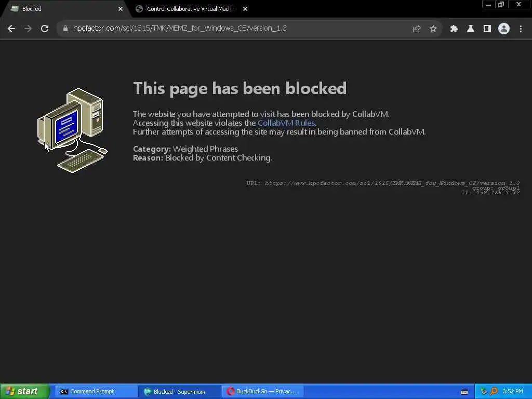This screenshot has width=532, height=399.
Task: Click the 'Category: Weighted Phrases' text
Action: coord(185,149)
